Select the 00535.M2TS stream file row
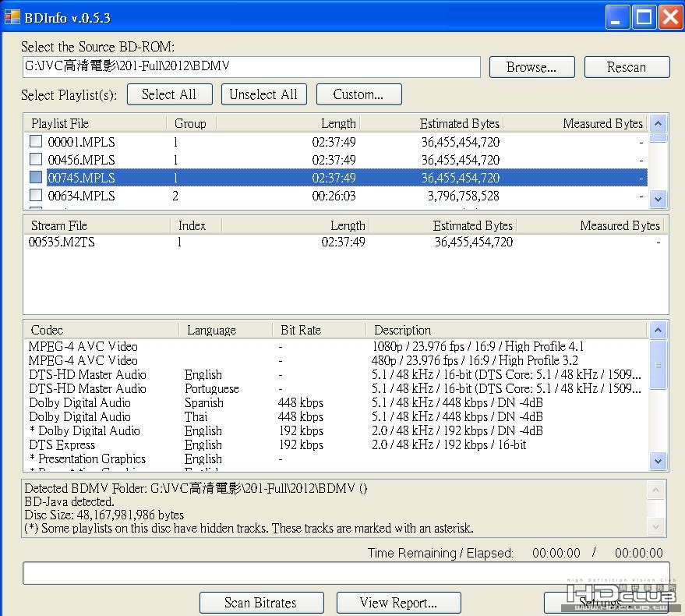 pos(345,242)
